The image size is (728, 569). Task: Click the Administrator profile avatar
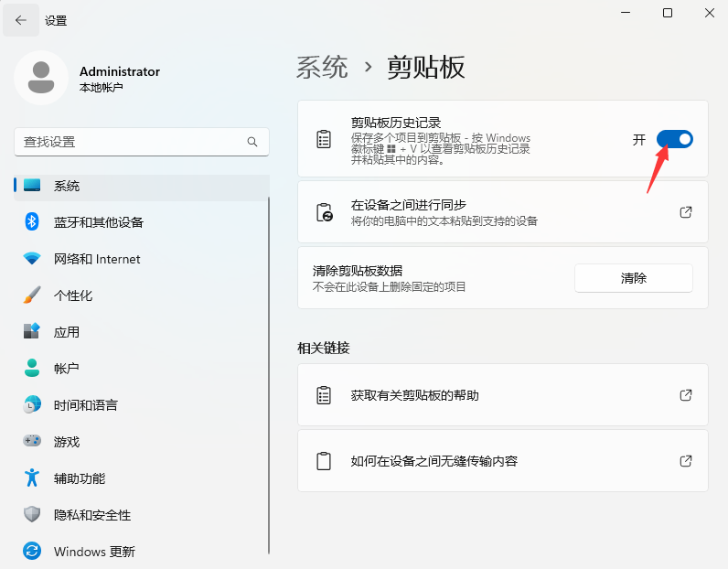40,78
